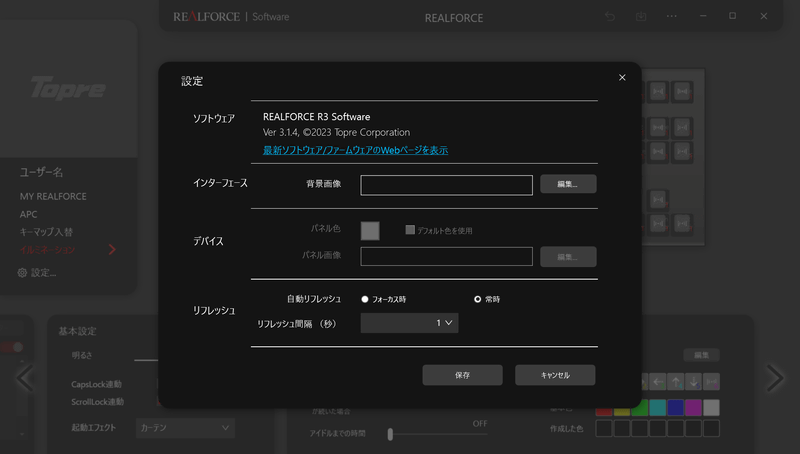Toggle デフォルト色を使用 checkbox
This screenshot has width=800, height=454.
click(x=410, y=230)
